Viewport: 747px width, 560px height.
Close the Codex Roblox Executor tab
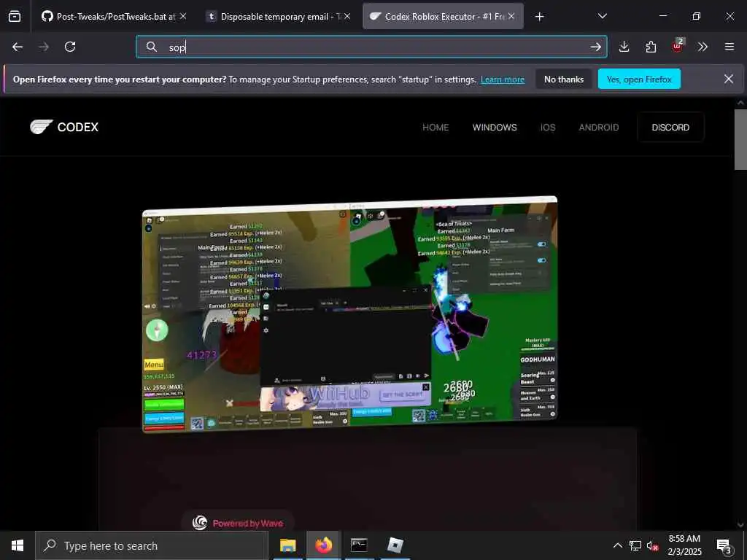click(511, 16)
